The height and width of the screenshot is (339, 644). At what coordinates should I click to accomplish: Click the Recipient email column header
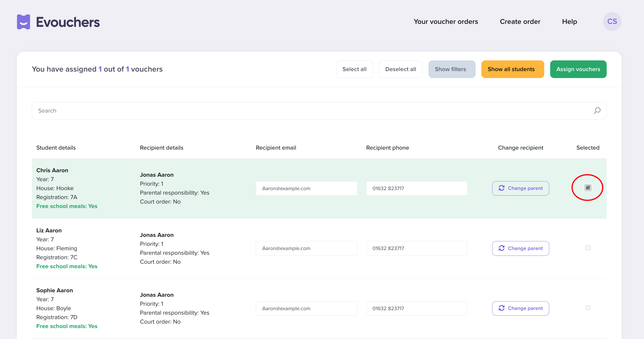[276, 148]
